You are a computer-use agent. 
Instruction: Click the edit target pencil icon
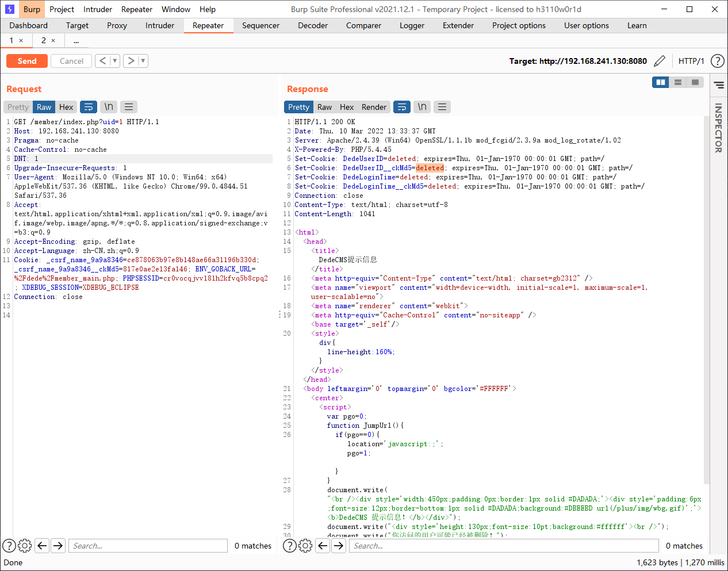[x=660, y=61]
